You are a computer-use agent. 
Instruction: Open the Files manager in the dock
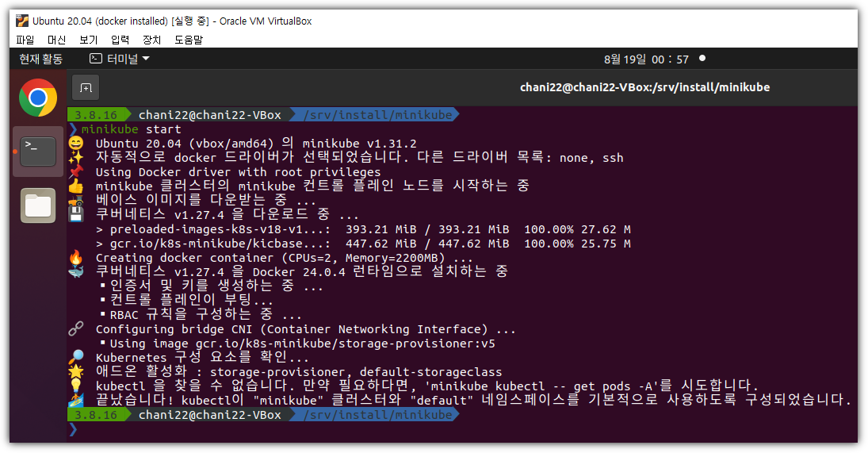point(37,205)
